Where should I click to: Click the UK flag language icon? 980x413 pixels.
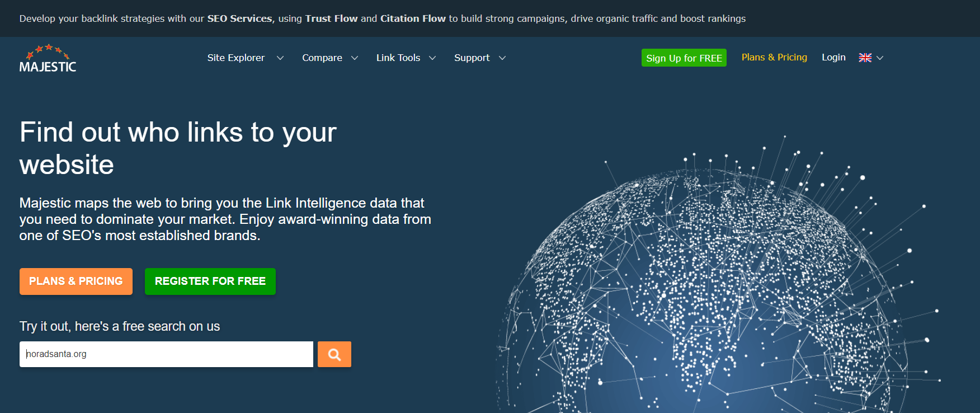(x=865, y=58)
